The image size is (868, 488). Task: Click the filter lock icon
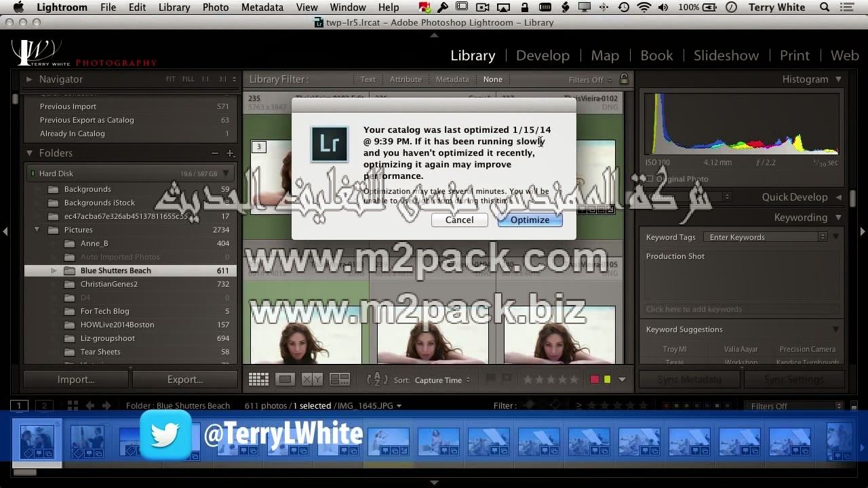click(x=624, y=79)
